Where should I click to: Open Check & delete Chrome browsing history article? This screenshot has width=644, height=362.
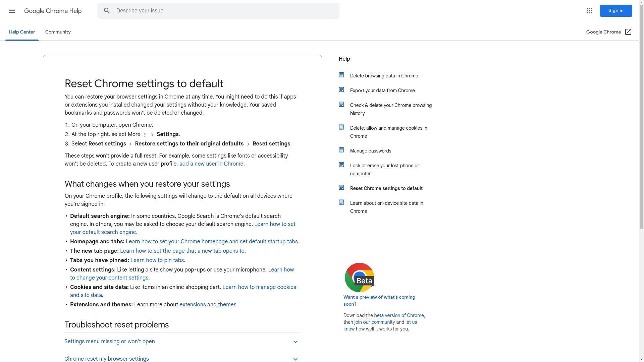click(391, 109)
